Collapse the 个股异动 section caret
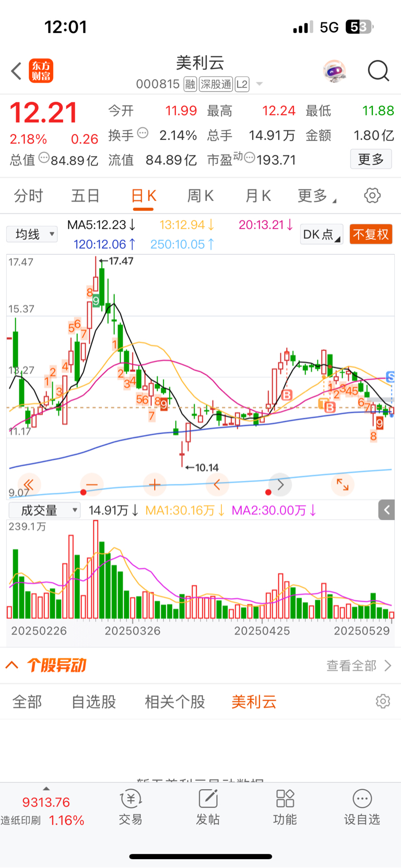This screenshot has height=868, width=401. pyautogui.click(x=12, y=665)
